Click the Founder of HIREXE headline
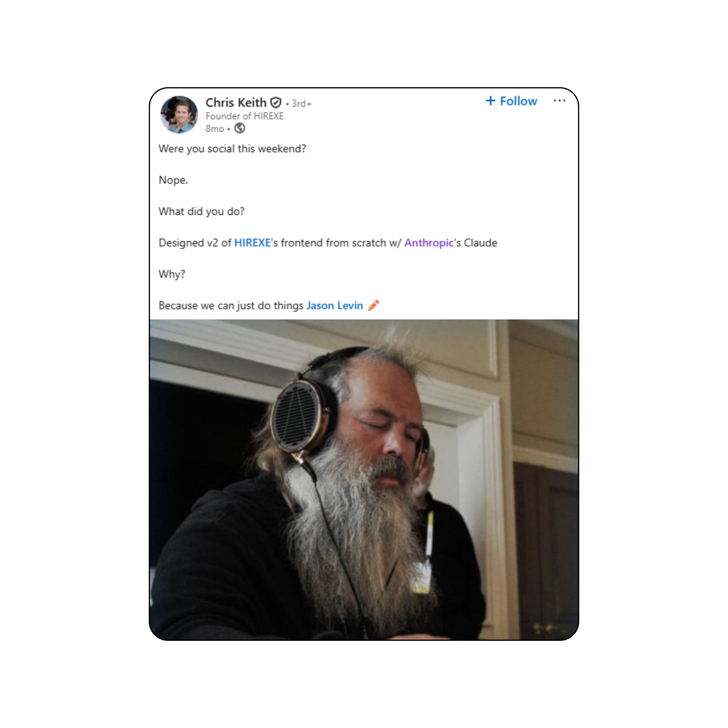Viewport: 728px width, 728px height. [245, 116]
